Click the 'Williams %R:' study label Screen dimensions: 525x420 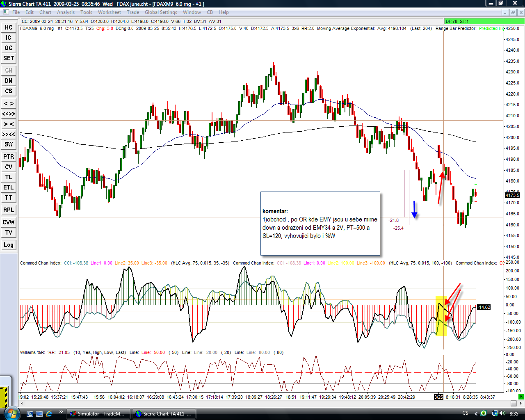click(33, 352)
